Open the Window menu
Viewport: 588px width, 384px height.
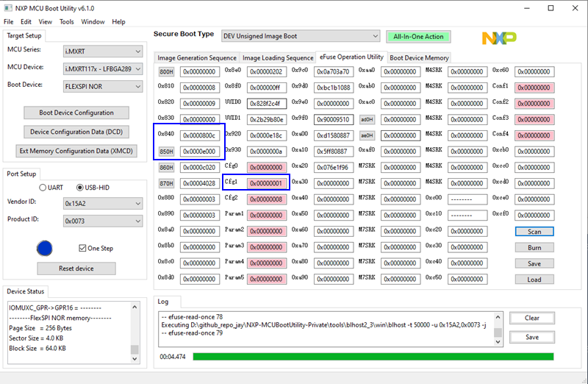(93, 22)
